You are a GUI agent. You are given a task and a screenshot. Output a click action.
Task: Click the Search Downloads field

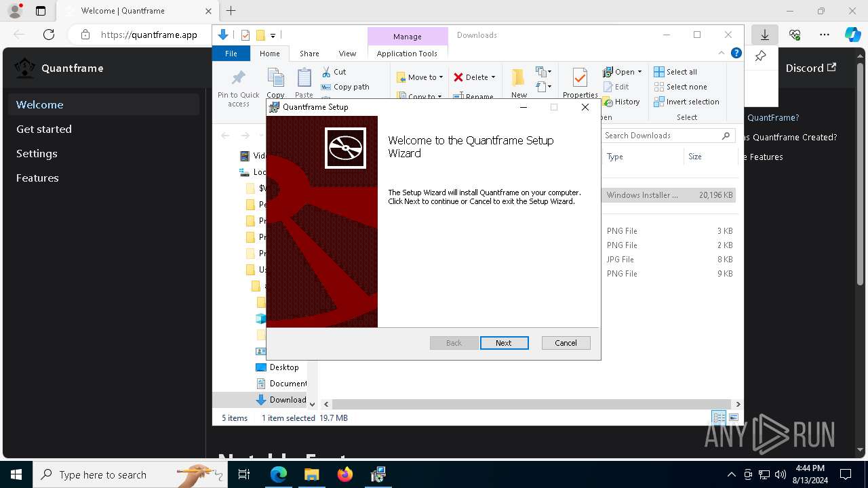pos(668,136)
